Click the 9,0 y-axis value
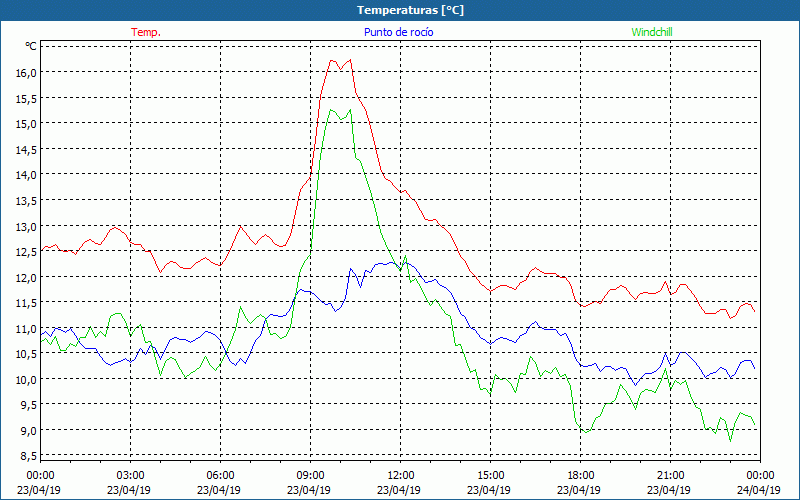Screen dimensions: 800x500 pyautogui.click(x=29, y=430)
